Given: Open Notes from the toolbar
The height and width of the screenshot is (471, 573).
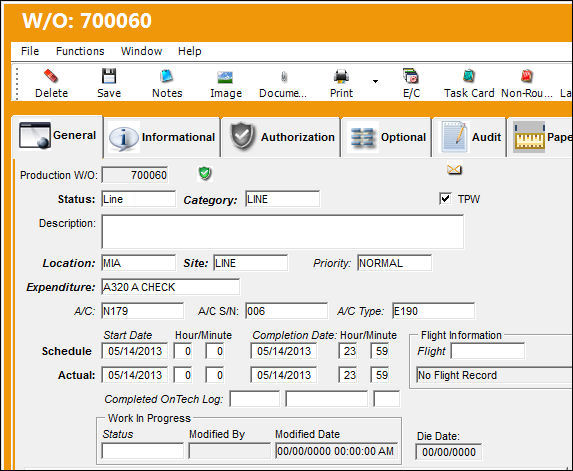Looking at the screenshot, I should (167, 76).
